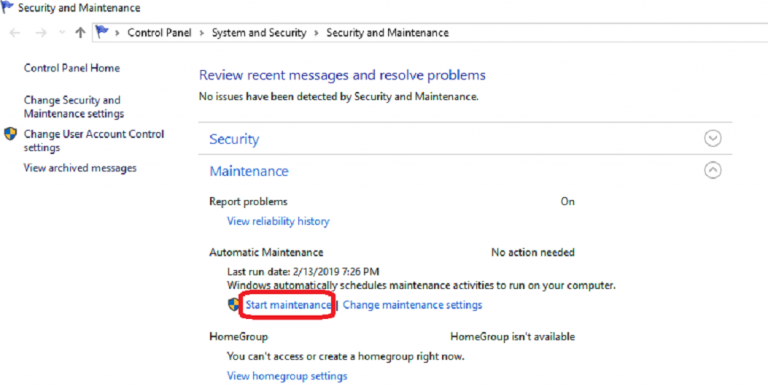This screenshot has width=768, height=389.
Task: Open Change User Account Control settings
Action: point(94,141)
